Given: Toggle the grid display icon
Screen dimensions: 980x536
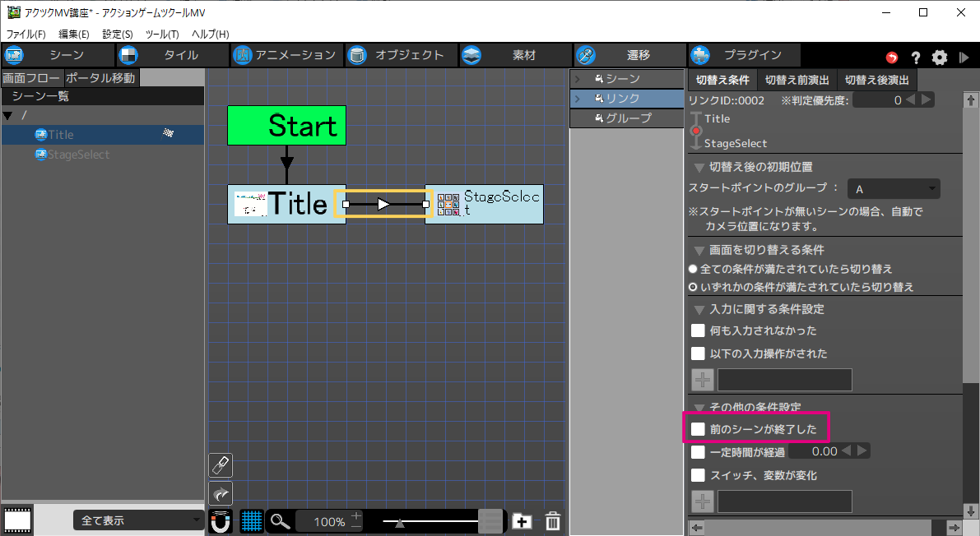Looking at the screenshot, I should (252, 520).
